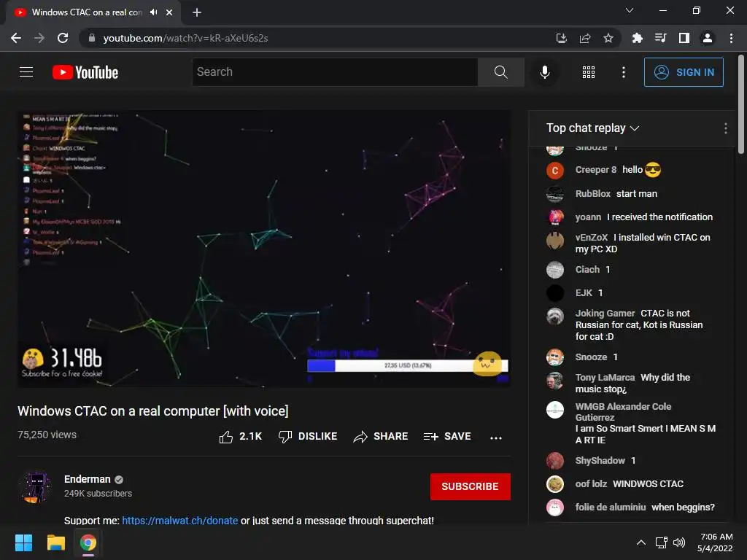The height and width of the screenshot is (560, 747).
Task: Click the search magnifier button
Action: pos(500,72)
